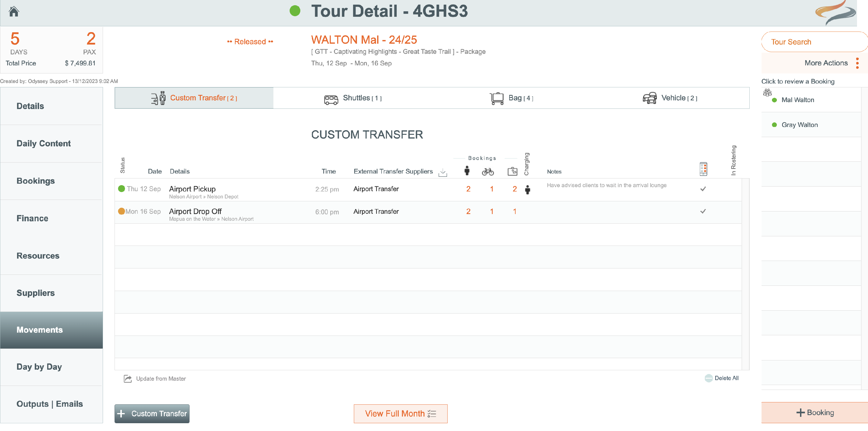
Task: Click Delete All transfers
Action: coord(722,378)
